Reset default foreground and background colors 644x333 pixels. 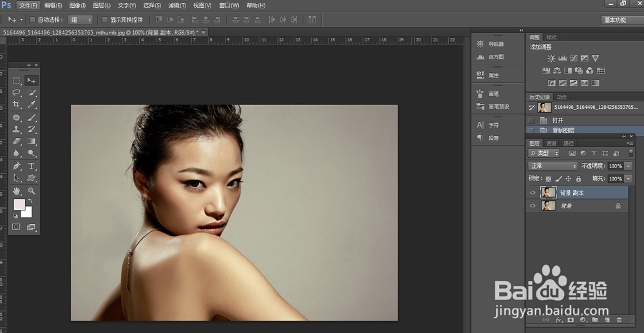15,216
